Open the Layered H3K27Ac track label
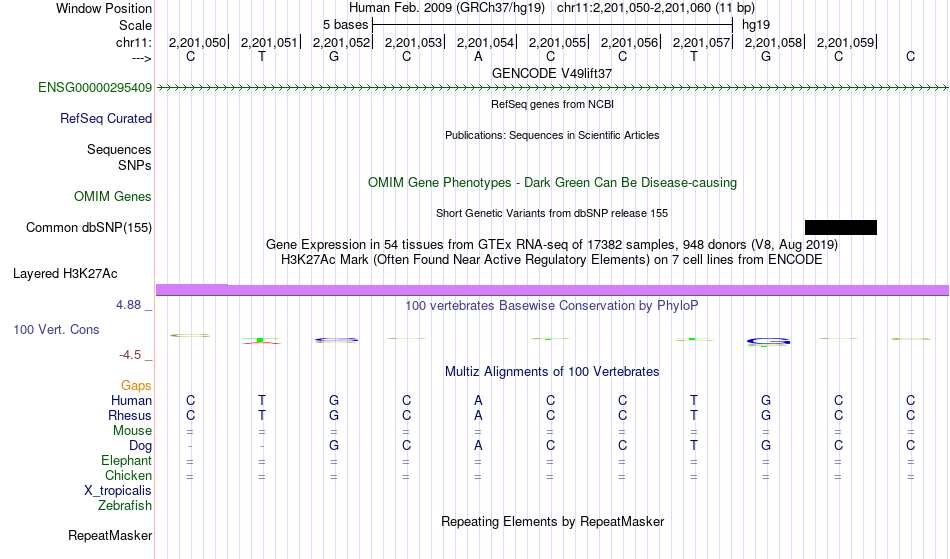The width and height of the screenshot is (950, 559). pos(65,274)
